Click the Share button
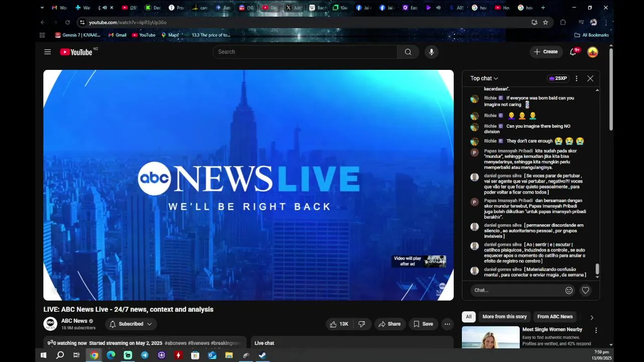The height and width of the screenshot is (362, 644). click(389, 324)
